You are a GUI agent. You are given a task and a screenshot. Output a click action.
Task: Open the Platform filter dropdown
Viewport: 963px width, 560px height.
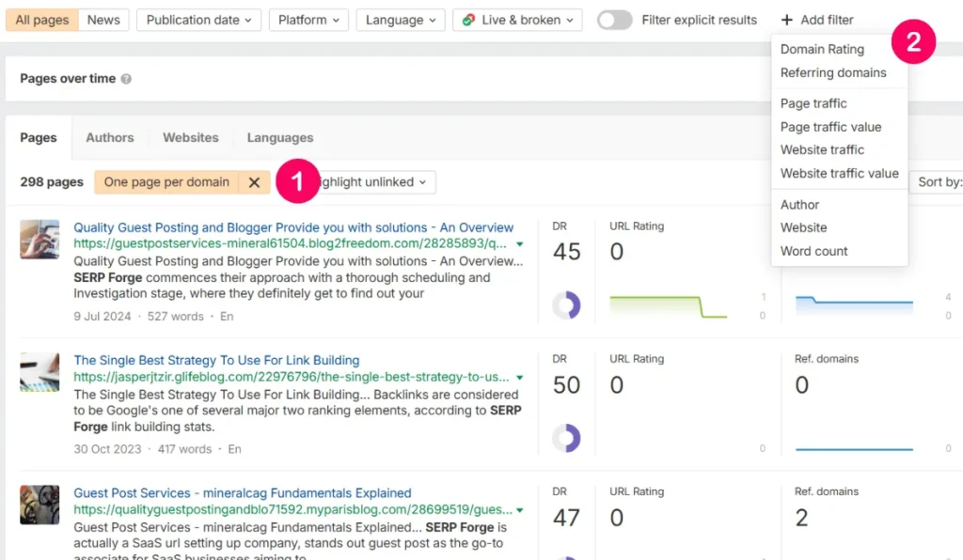click(x=308, y=19)
